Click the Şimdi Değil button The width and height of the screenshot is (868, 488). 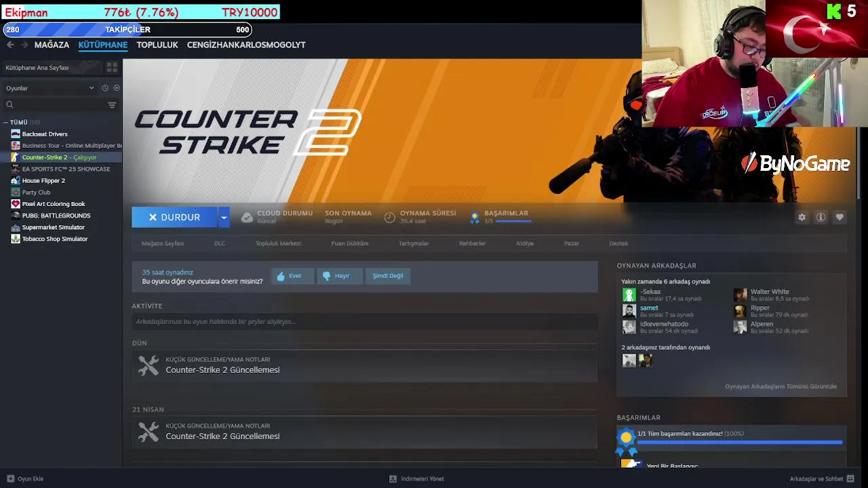[x=388, y=276]
